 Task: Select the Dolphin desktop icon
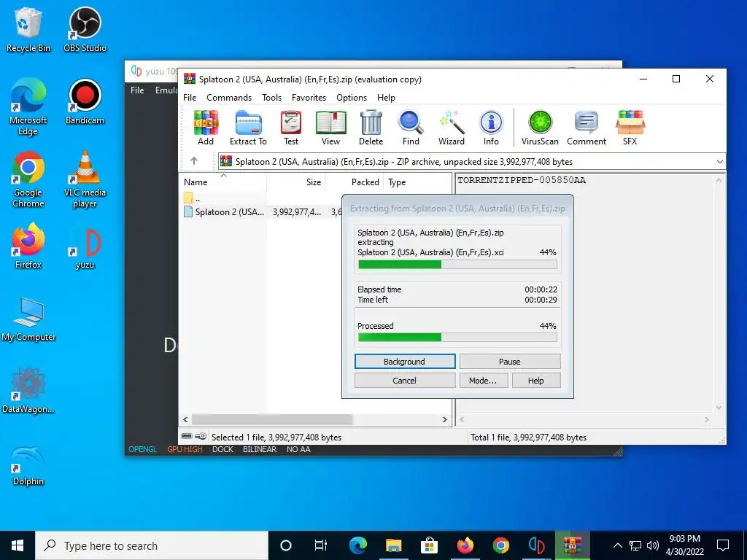tap(28, 466)
